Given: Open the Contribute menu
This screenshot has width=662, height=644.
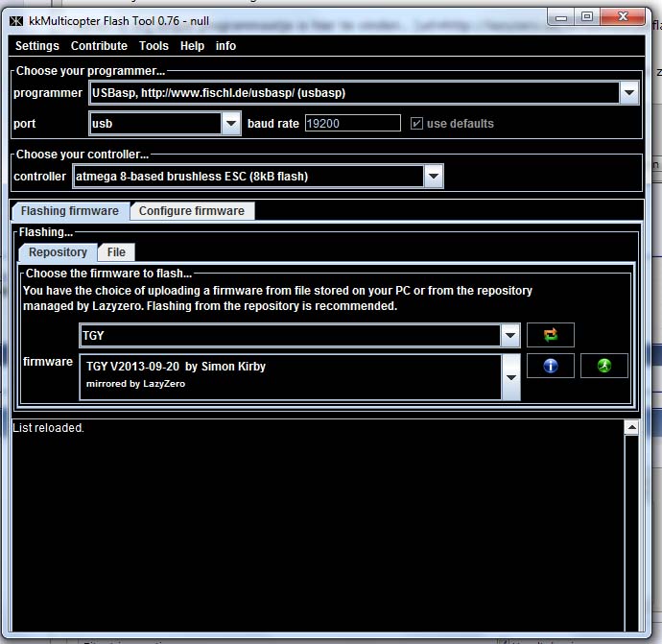Looking at the screenshot, I should (x=99, y=46).
